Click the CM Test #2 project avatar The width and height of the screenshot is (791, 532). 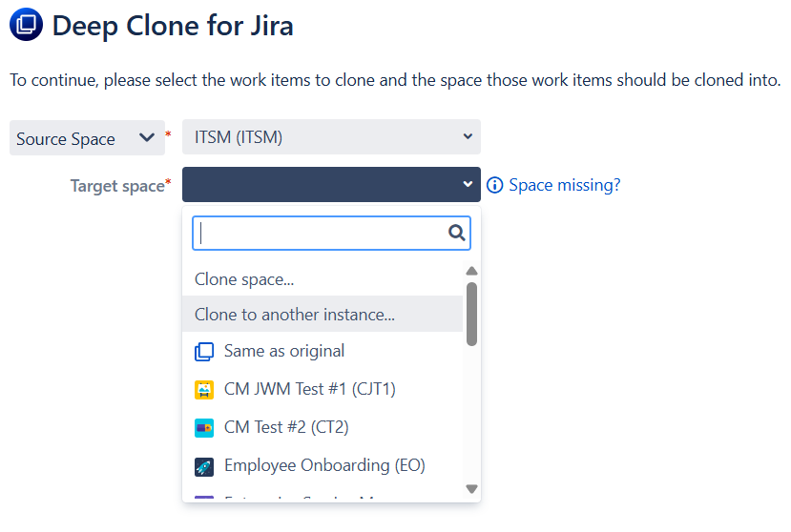204,428
